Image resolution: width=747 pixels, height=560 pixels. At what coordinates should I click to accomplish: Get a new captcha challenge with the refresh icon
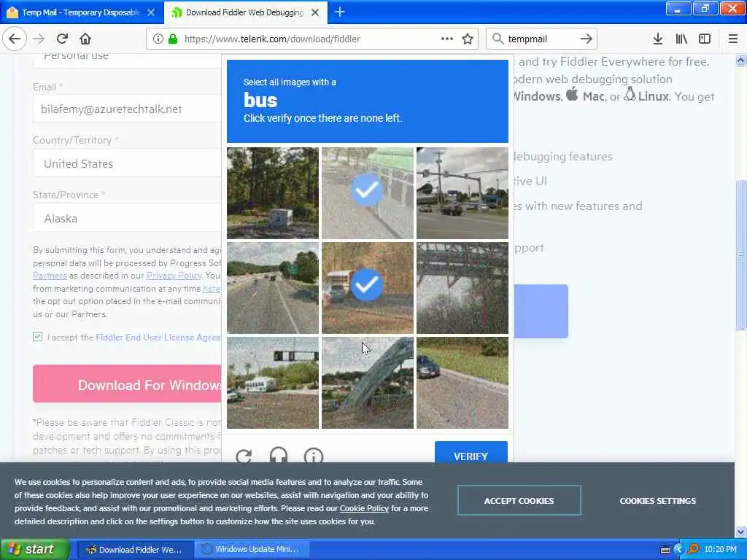[244, 456]
